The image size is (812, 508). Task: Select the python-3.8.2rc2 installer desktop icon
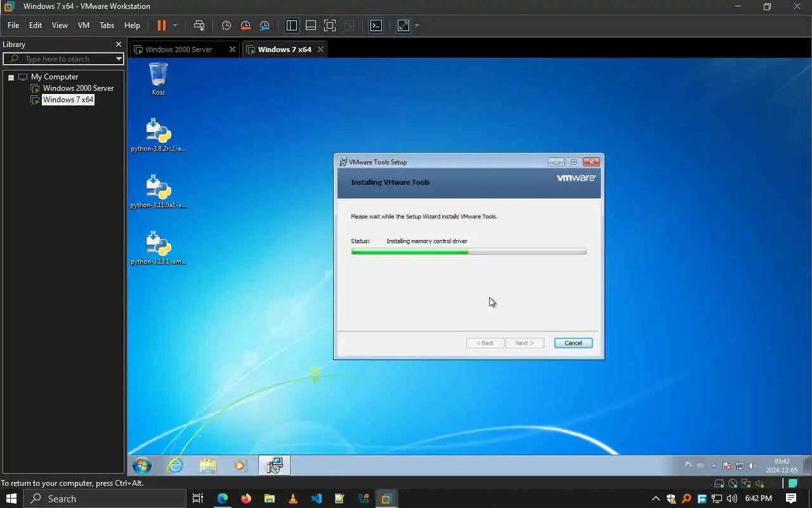[158, 135]
